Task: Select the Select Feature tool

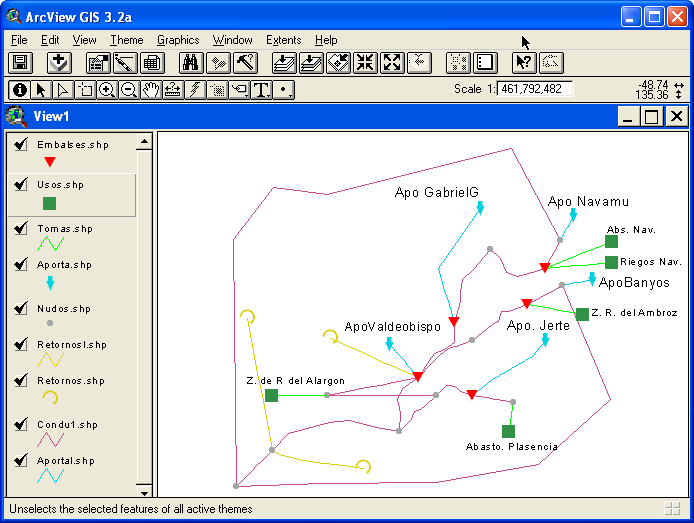Action: coord(85,90)
